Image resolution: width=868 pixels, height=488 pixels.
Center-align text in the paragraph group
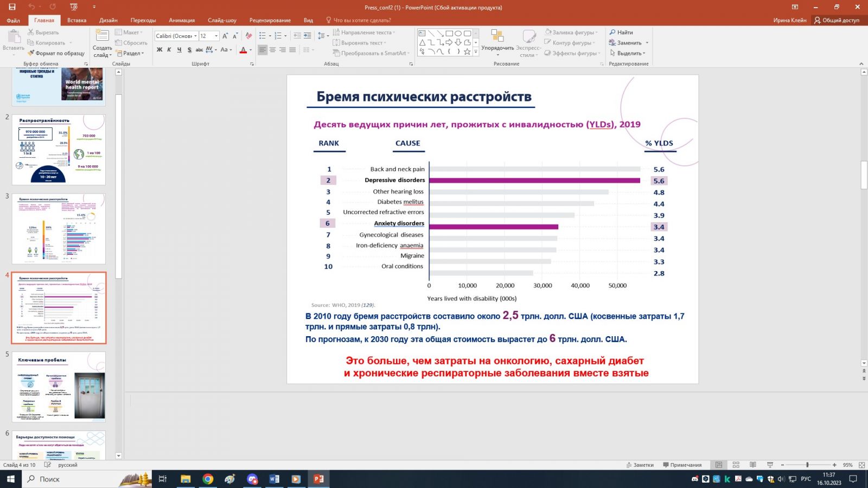coord(272,50)
